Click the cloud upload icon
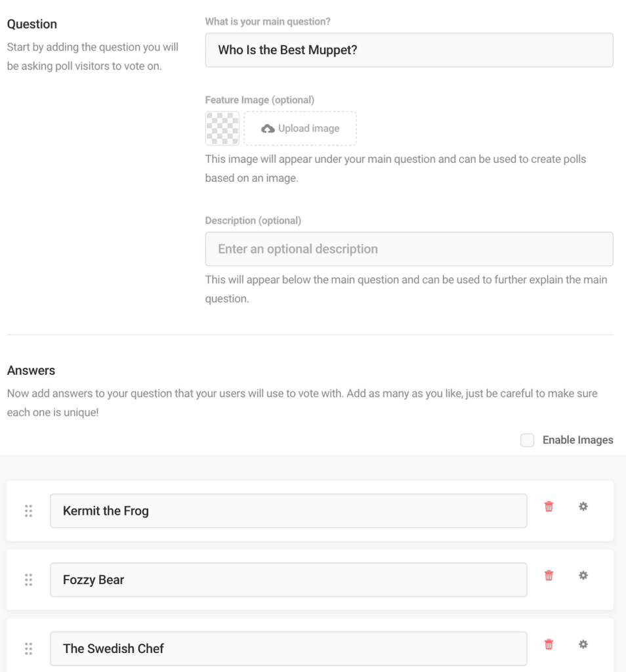This screenshot has width=626, height=672. [x=268, y=128]
